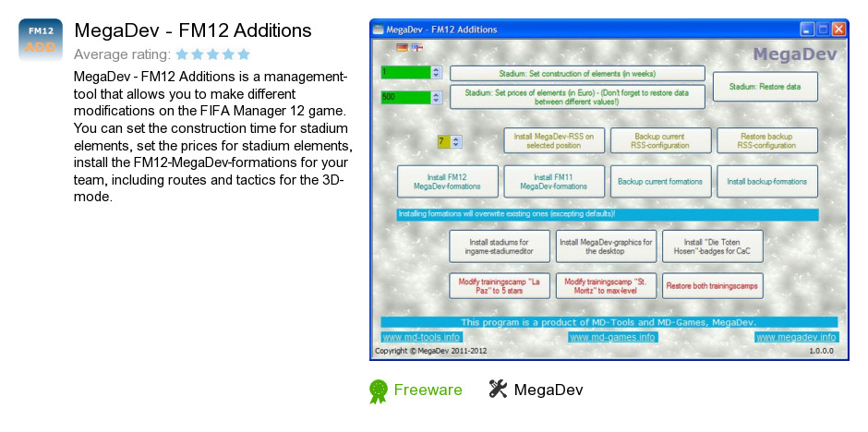Click Stadium: Set prices of elements button

point(577,97)
